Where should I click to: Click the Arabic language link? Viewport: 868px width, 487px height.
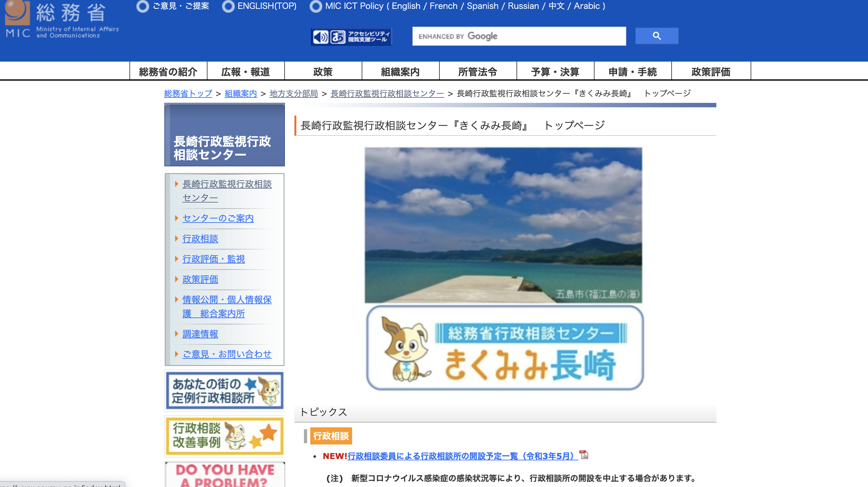click(587, 6)
